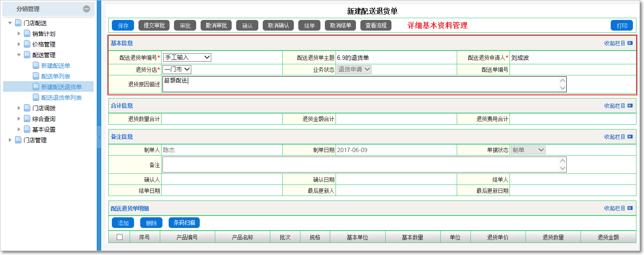Screen dimensions: 644x255
Task: Click the 退货原因描述 scrollbar down arrow
Action: click(563, 88)
